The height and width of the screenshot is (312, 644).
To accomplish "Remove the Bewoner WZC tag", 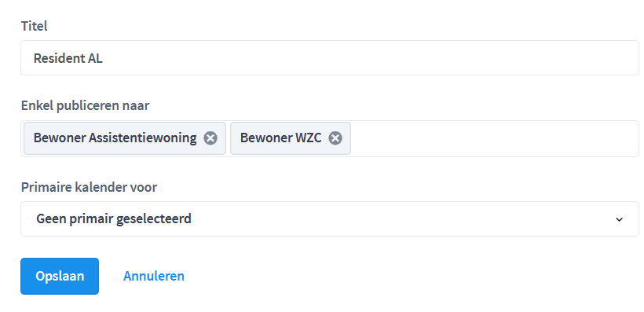I will (335, 138).
